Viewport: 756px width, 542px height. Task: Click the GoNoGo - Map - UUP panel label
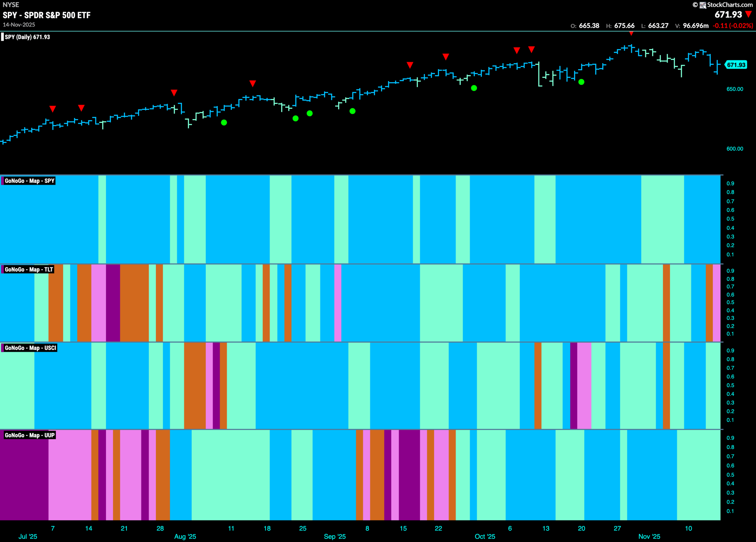tap(30, 435)
